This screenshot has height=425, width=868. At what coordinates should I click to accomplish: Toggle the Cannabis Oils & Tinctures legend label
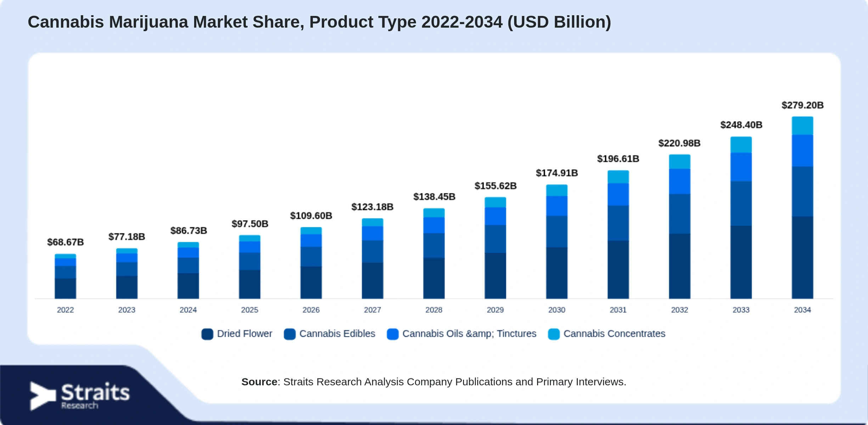pyautogui.click(x=469, y=334)
